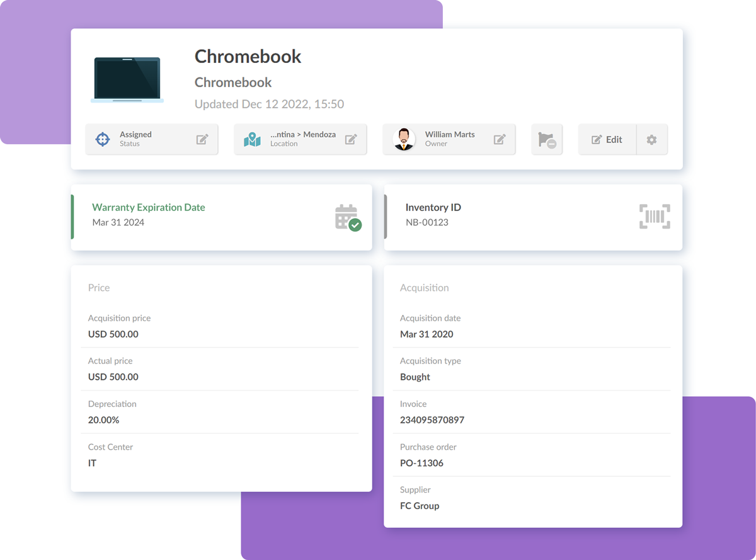This screenshot has width=756, height=560.
Task: Select the Location map icon
Action: tap(251, 139)
